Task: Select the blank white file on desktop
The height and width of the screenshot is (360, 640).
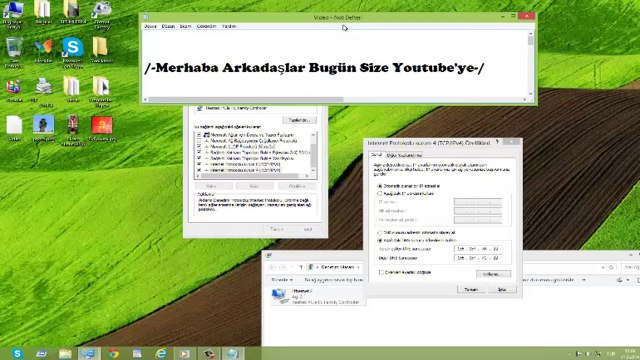Action: coord(14,125)
